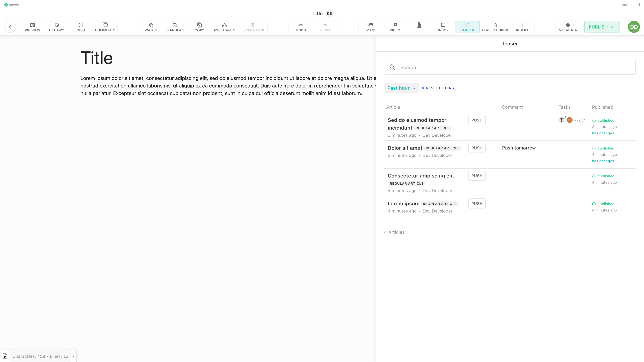Viewport: 644px width, 362px height.
Task: Click the Preview tab
Action: pos(32,27)
